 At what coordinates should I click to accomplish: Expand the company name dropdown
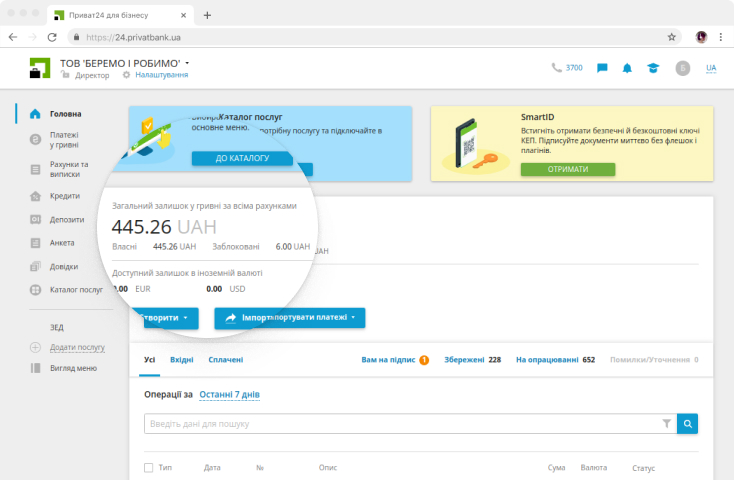click(186, 63)
